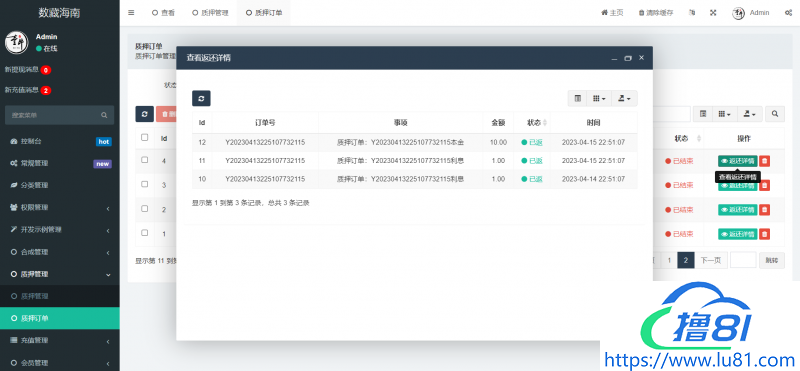Expand the 开发示例管理 sidebar menu

pos(60,230)
